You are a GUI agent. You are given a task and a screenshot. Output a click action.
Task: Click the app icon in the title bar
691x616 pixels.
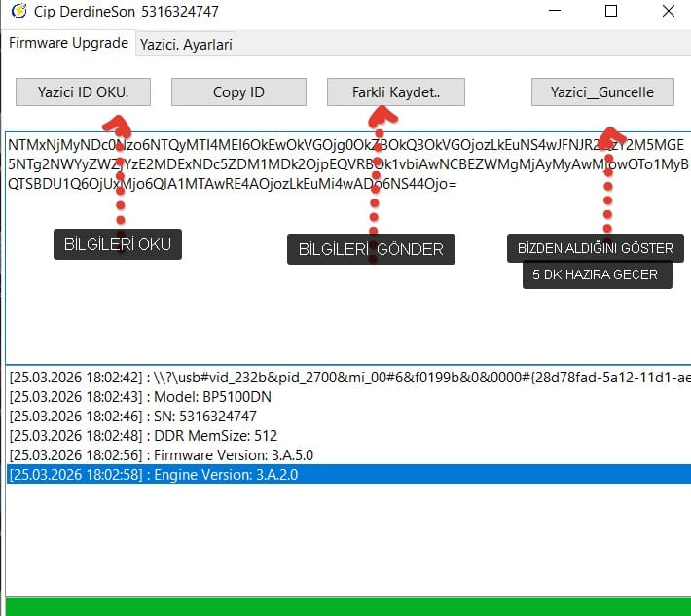pos(17,13)
